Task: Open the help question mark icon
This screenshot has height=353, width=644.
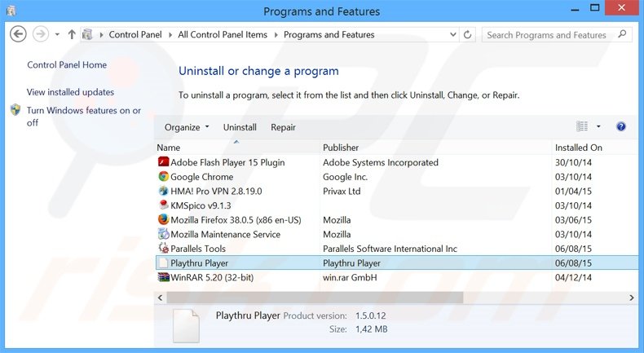Action: (621, 127)
